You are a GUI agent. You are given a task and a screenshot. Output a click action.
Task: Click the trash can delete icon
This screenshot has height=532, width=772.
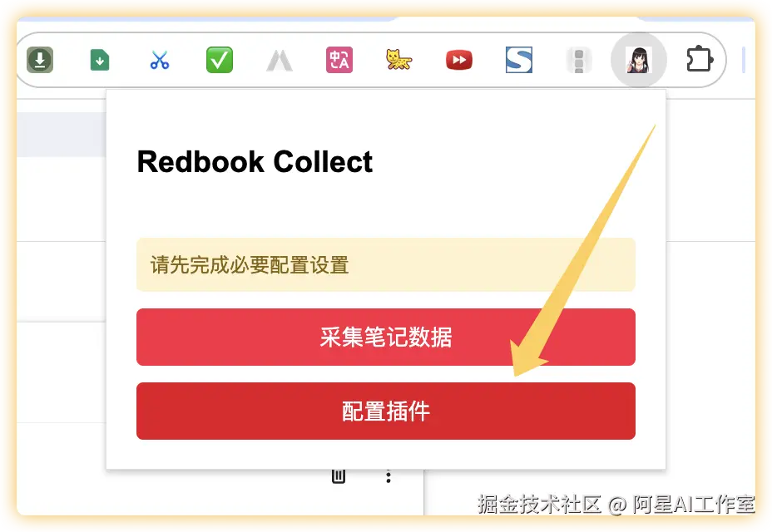coord(339,476)
